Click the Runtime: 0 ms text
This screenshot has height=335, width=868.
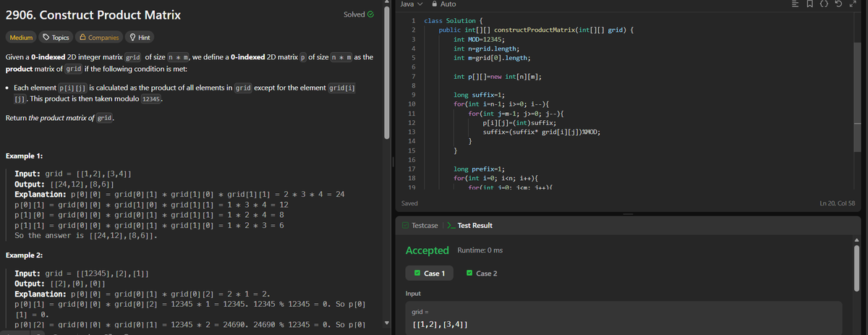tap(480, 250)
